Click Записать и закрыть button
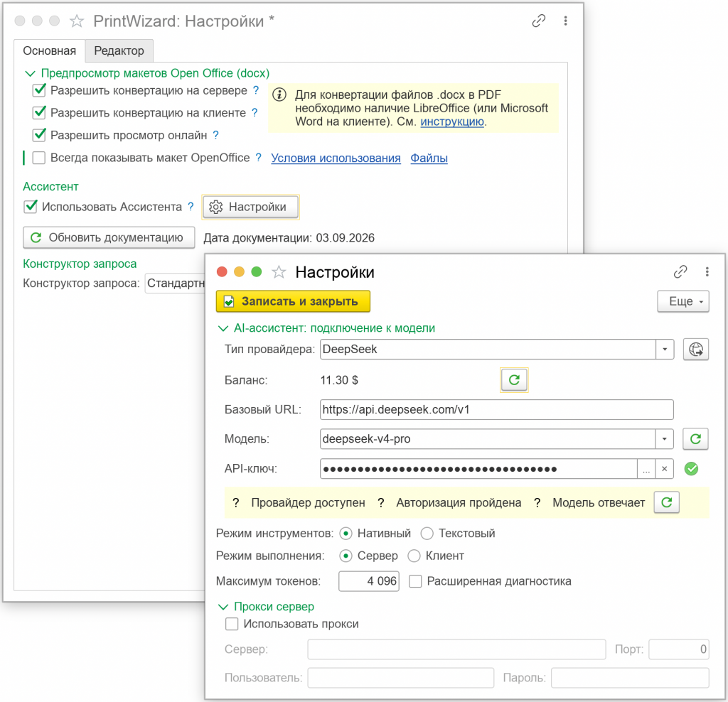728x702 pixels. (293, 301)
